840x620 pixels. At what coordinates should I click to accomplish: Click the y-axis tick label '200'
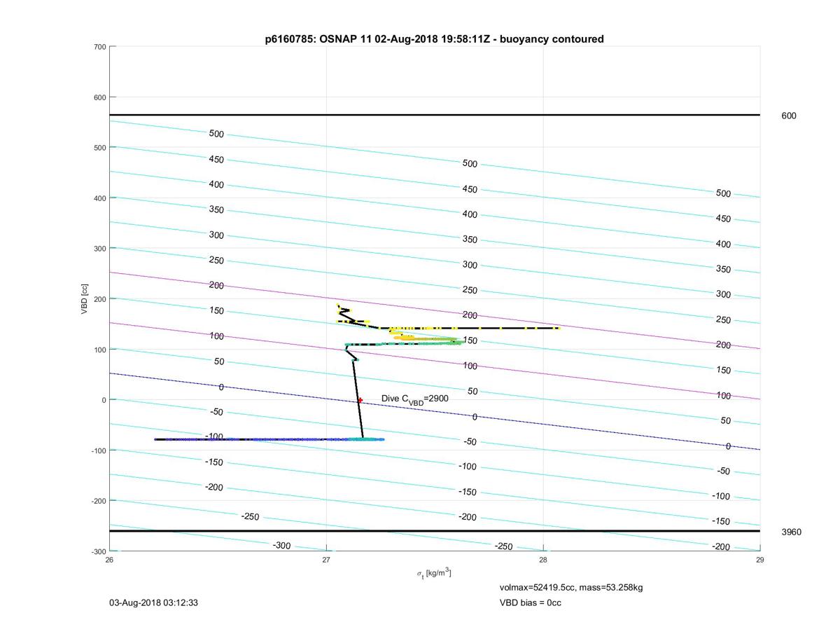pos(99,299)
